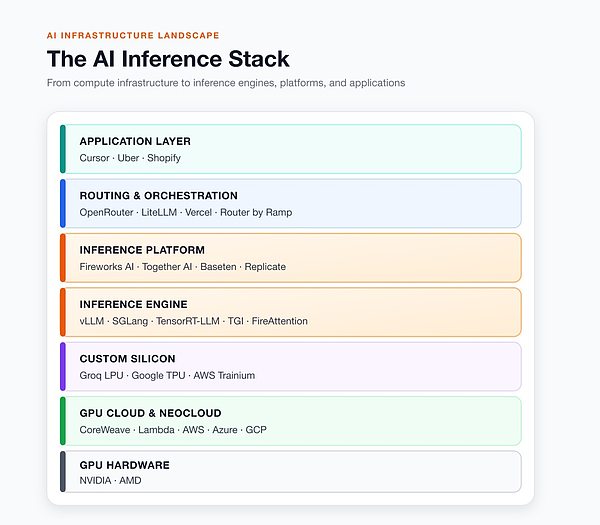Click the OpenRouter LiteLLM Vercel companies line
600x525 pixels.
click(x=186, y=212)
